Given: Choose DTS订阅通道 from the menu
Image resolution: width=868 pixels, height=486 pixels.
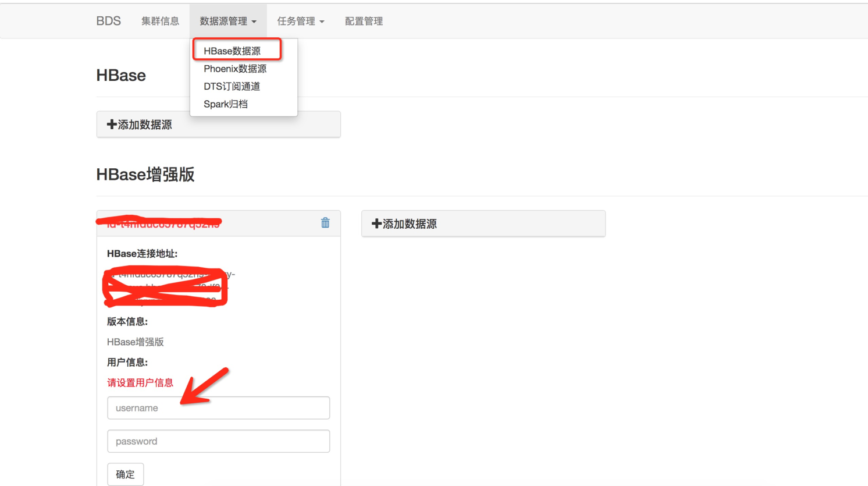Looking at the screenshot, I should 232,86.
